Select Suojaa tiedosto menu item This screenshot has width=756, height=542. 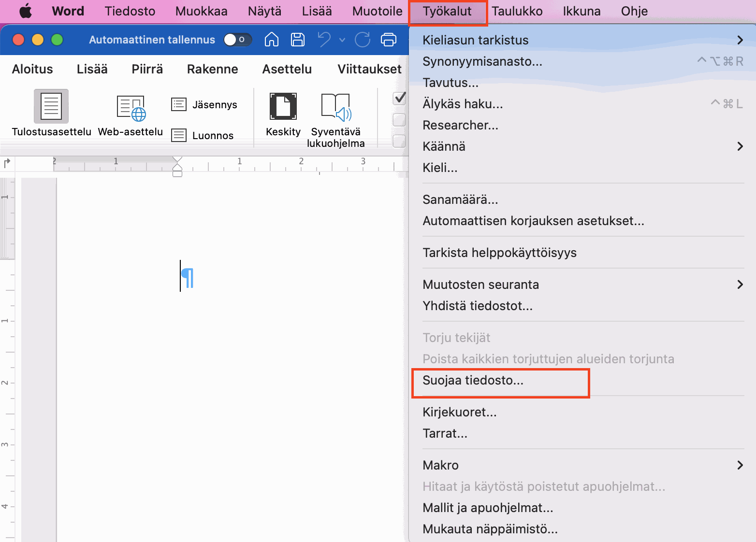582,380
